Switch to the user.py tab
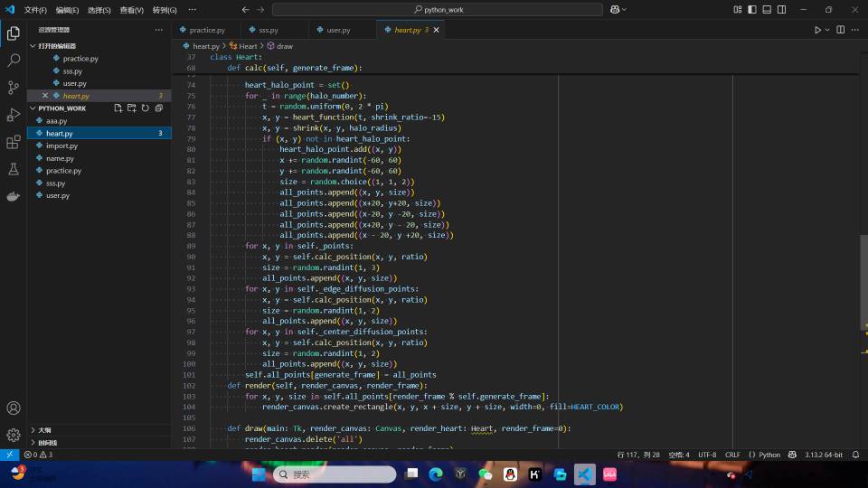 (338, 30)
